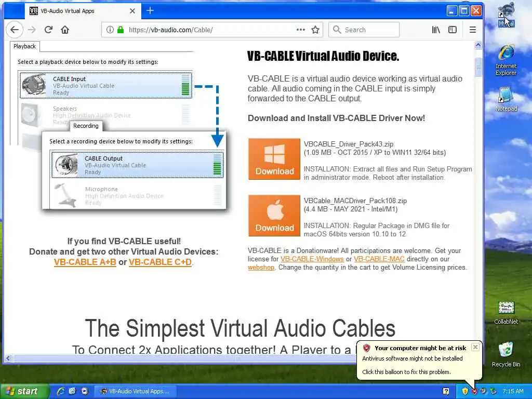Click the forward navigation arrow
532x399 pixels.
32,30
